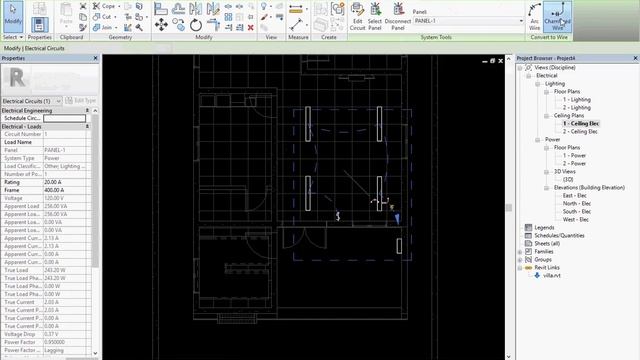
Task: Select the Copy tool in Modify panel
Action: 178,25
